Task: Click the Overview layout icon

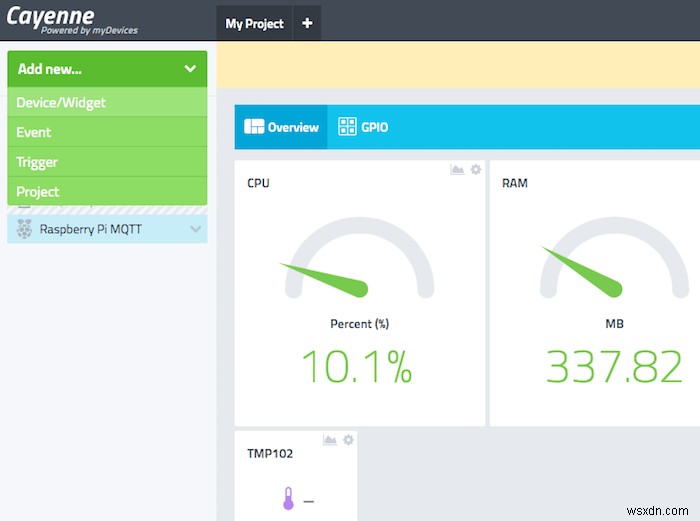Action: point(254,127)
